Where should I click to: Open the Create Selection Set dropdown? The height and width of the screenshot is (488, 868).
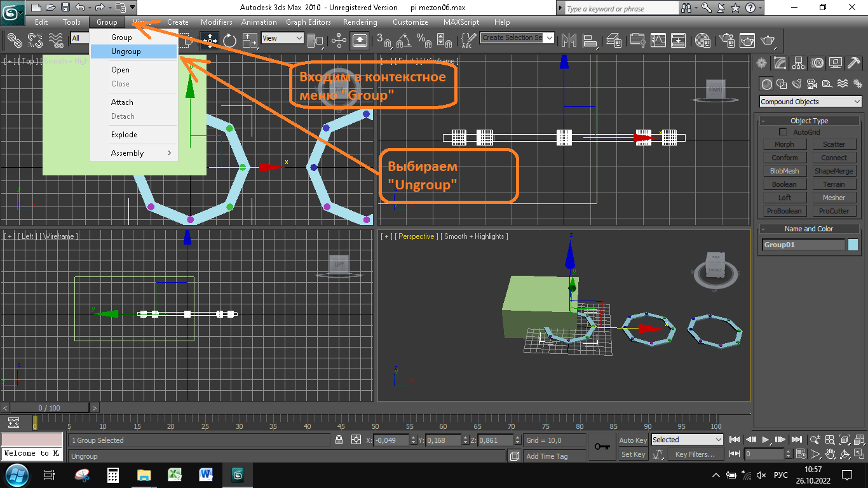coord(517,37)
